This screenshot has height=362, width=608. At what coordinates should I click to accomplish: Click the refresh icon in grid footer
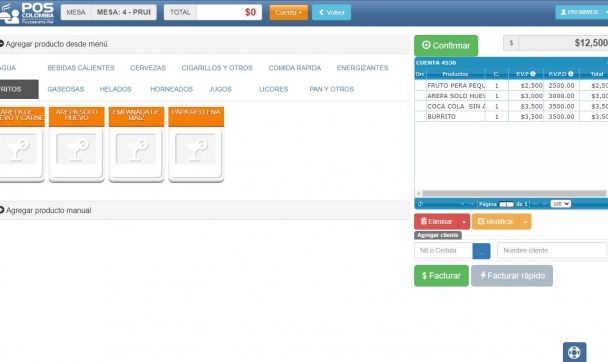(x=420, y=204)
